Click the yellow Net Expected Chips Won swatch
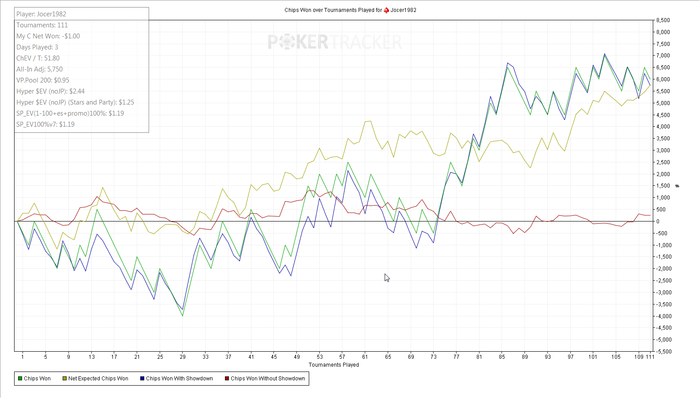 64,378
